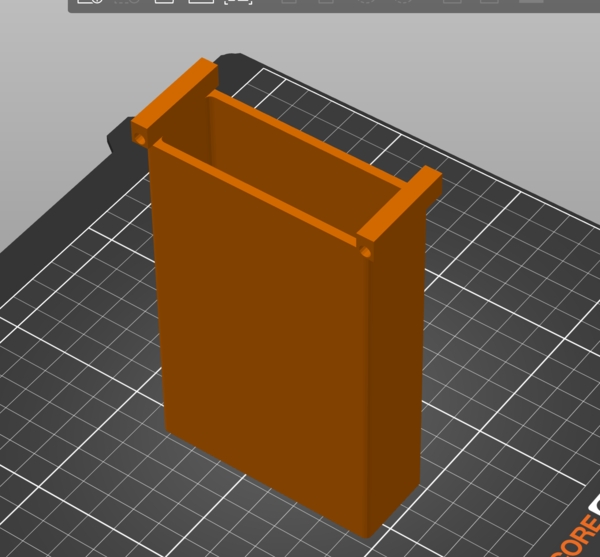Click the right mounting tab with screw hole

(399, 213)
